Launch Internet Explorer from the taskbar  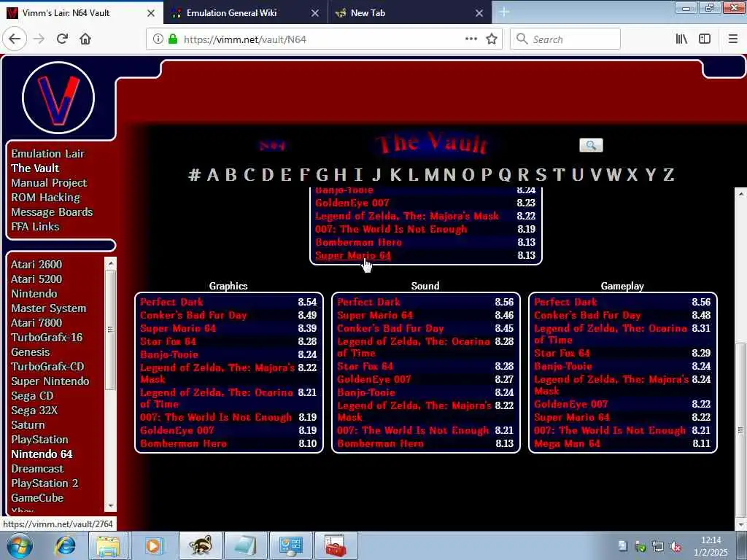[x=65, y=545]
